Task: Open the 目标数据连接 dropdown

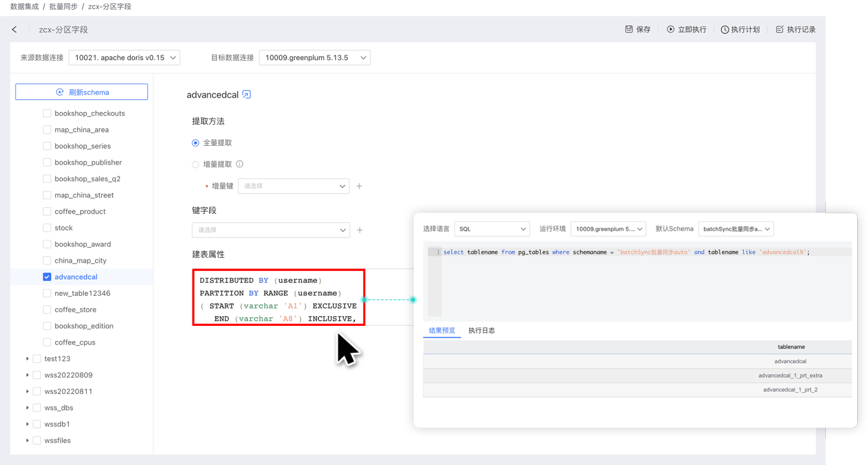Action: pyautogui.click(x=315, y=58)
